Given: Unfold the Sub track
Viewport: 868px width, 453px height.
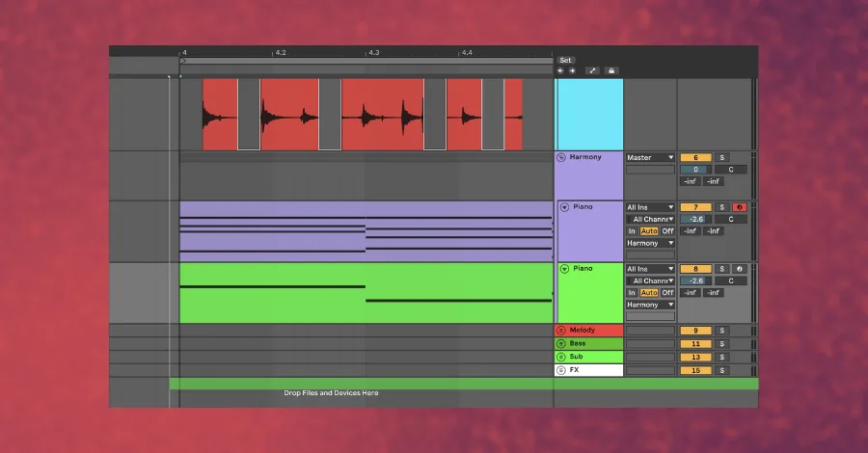Looking at the screenshot, I should [560, 357].
